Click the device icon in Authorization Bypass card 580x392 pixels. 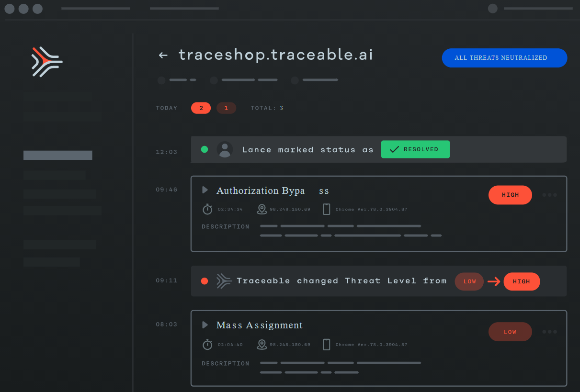click(x=327, y=209)
